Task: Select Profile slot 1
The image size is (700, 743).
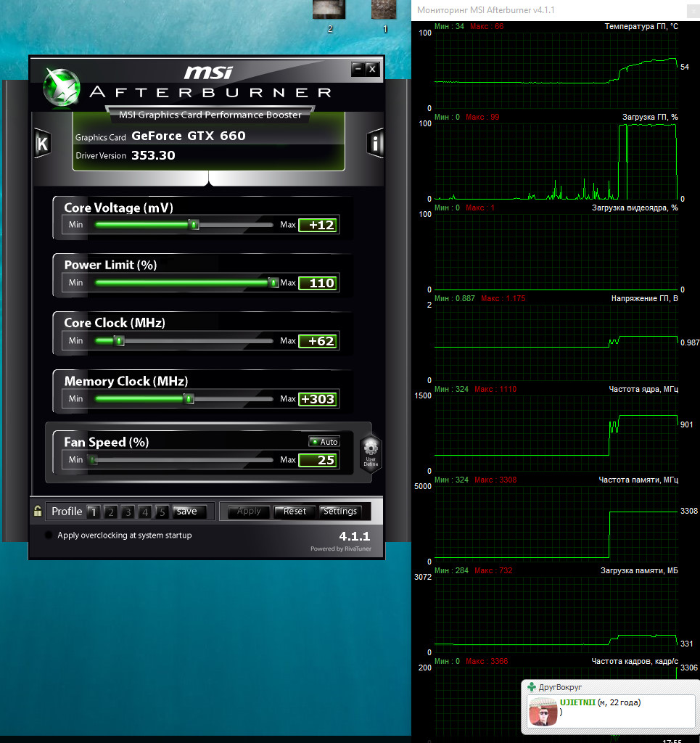Action: (94, 512)
